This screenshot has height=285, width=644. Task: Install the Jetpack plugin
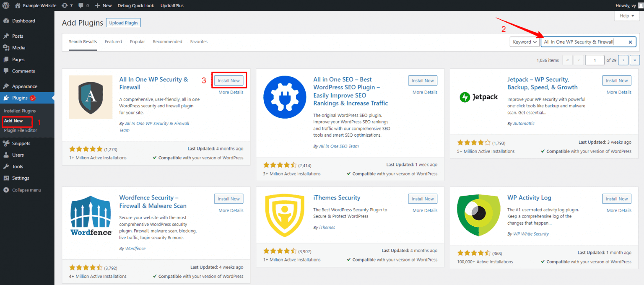click(x=617, y=80)
